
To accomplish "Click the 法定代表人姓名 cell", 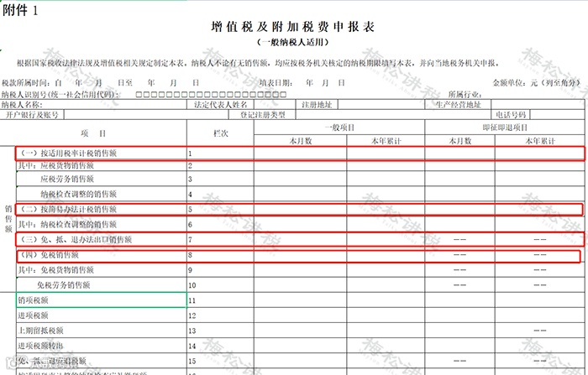I will click(x=220, y=105).
